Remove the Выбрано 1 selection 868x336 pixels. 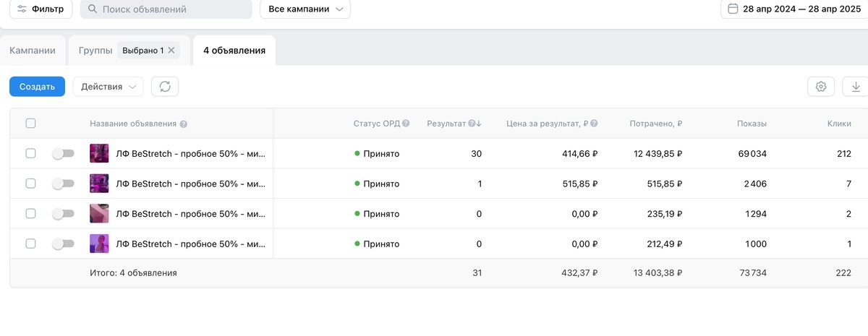point(171,51)
